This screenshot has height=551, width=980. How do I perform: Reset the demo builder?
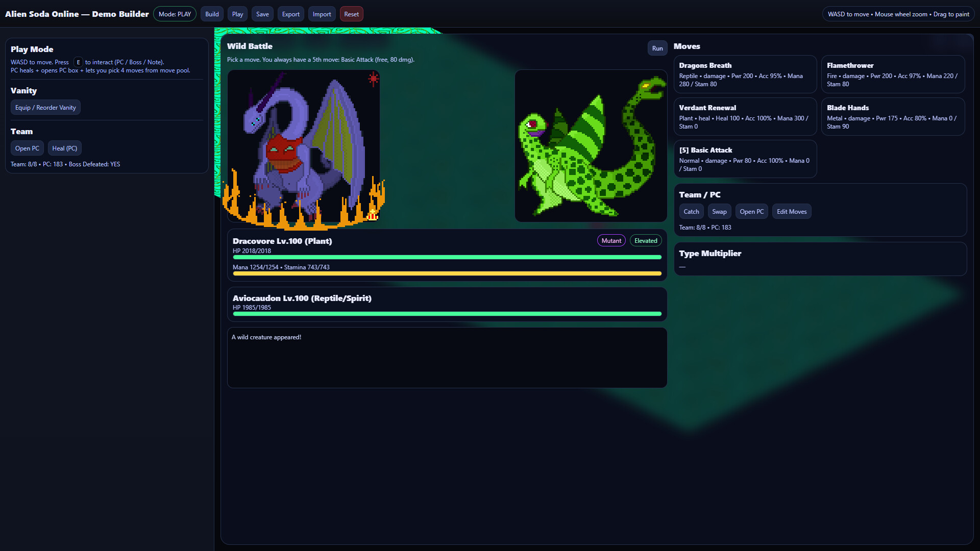[351, 14]
